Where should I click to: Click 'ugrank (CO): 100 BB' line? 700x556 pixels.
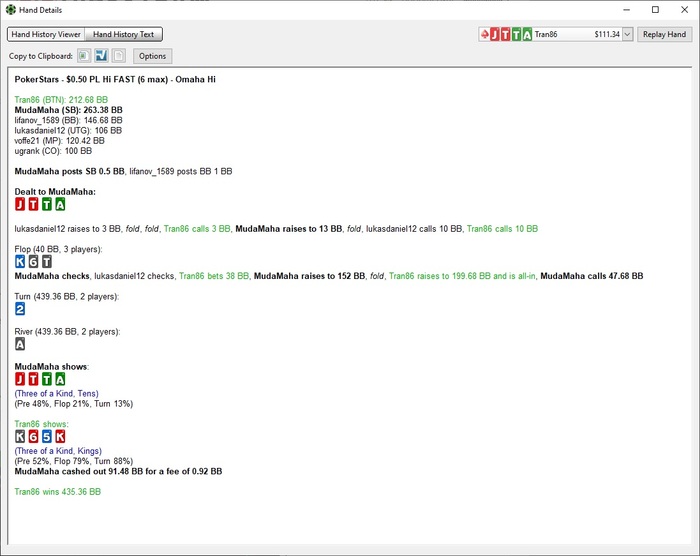[x=53, y=151]
